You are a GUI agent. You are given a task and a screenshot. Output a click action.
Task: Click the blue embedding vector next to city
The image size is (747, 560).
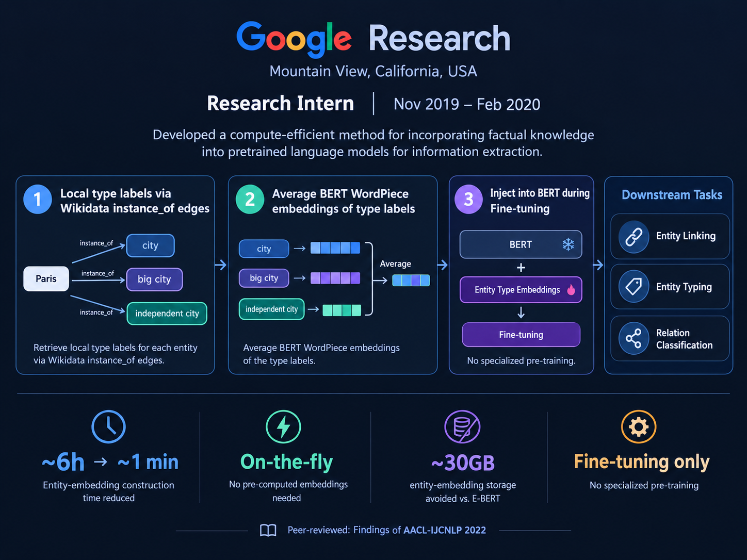335,248
